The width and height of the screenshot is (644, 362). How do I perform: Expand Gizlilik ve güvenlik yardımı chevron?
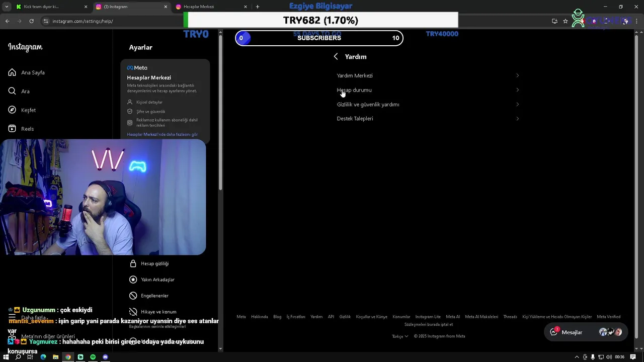(x=517, y=105)
